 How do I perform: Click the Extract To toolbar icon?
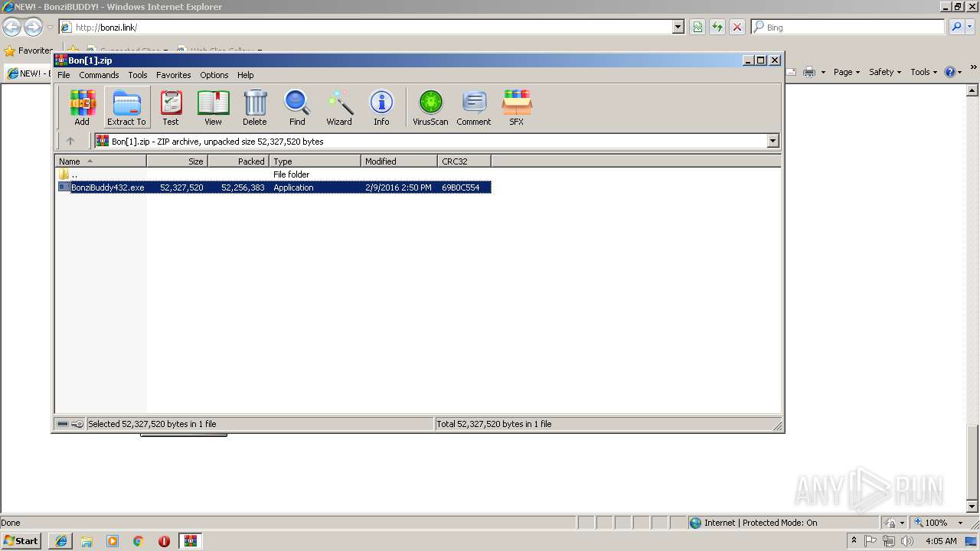coord(126,107)
